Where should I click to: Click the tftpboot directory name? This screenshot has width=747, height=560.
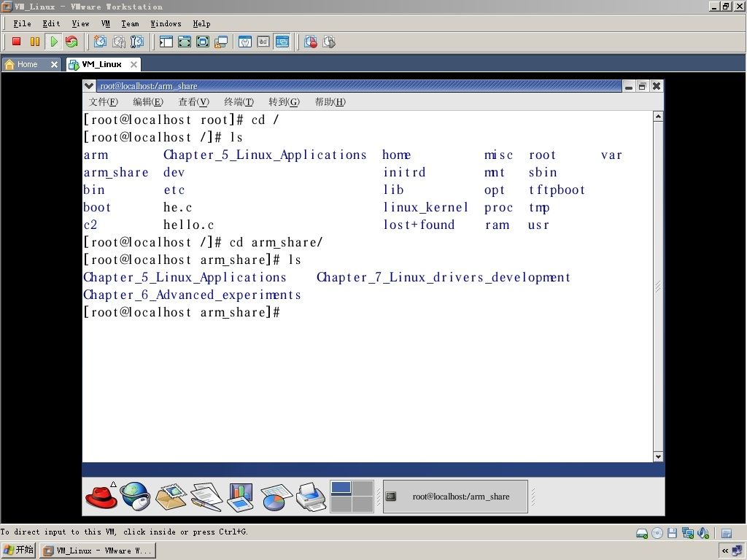pyautogui.click(x=557, y=190)
